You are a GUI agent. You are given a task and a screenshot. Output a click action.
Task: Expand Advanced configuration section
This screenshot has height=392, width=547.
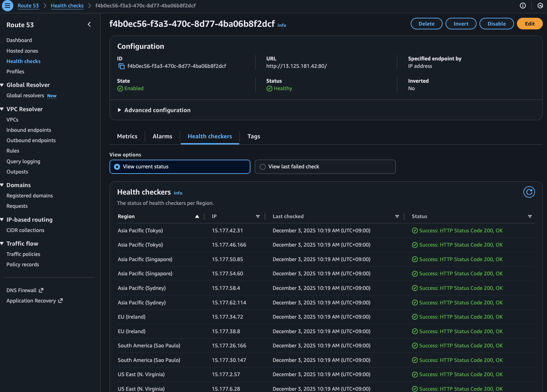[x=120, y=110]
